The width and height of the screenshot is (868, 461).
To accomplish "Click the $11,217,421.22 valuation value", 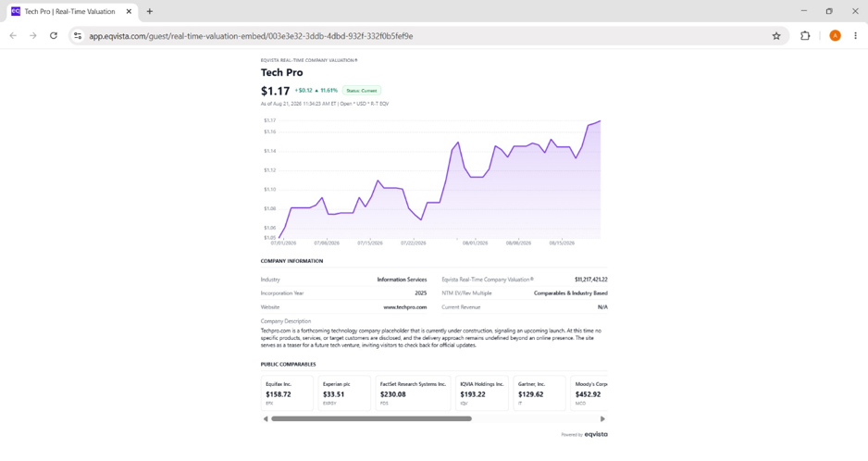I will [x=590, y=280].
